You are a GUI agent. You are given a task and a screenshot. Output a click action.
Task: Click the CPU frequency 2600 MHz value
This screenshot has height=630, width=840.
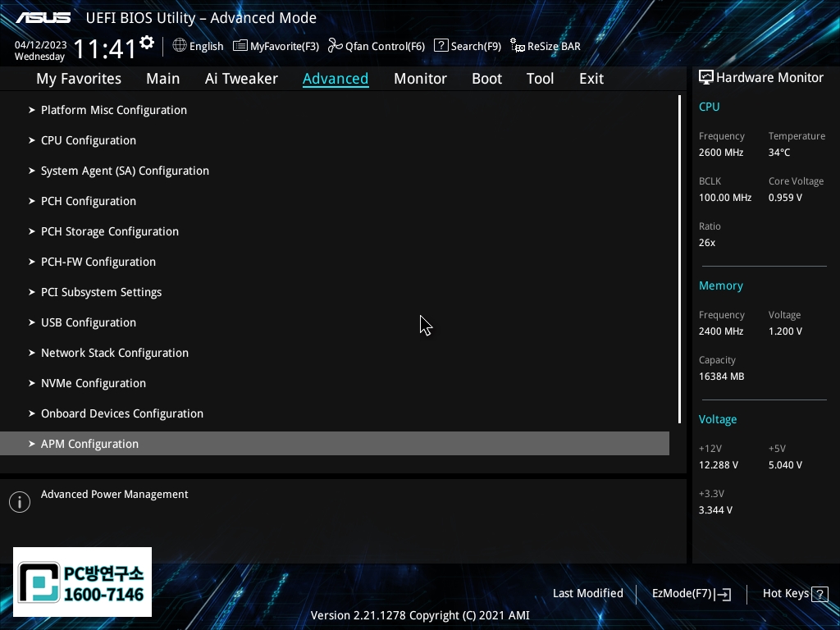(720, 152)
